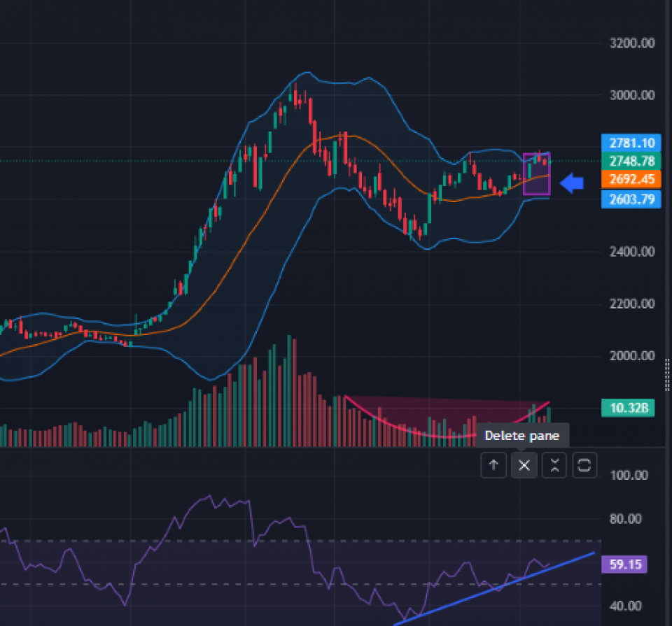Click the 10.32B volume value label

click(628, 408)
